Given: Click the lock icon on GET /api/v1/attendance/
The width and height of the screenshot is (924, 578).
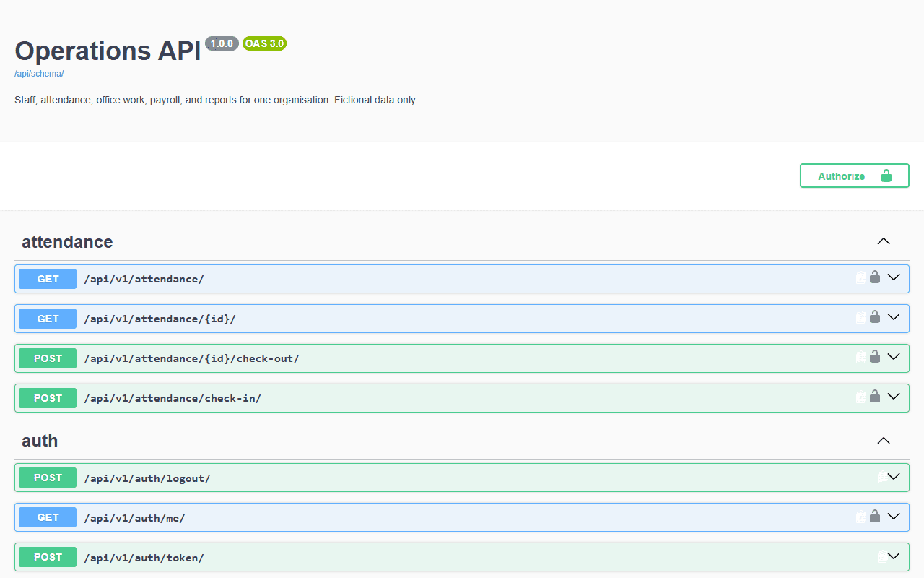Looking at the screenshot, I should 875,277.
